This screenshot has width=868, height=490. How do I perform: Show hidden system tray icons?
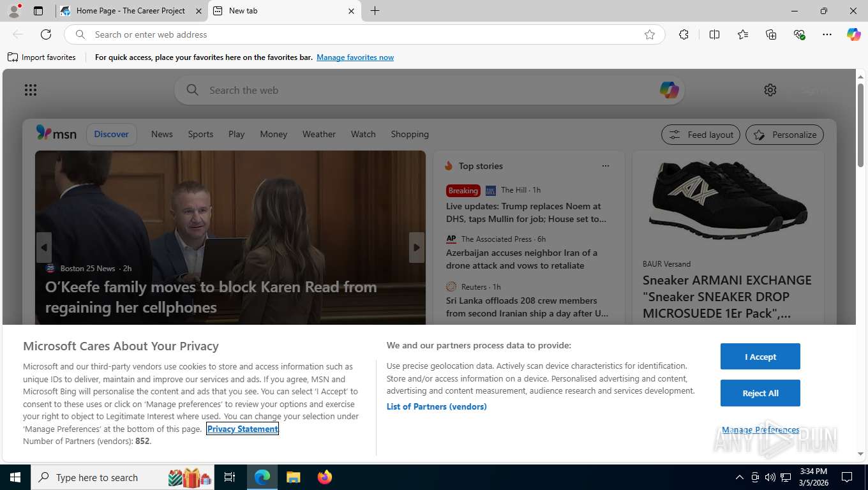tap(739, 477)
